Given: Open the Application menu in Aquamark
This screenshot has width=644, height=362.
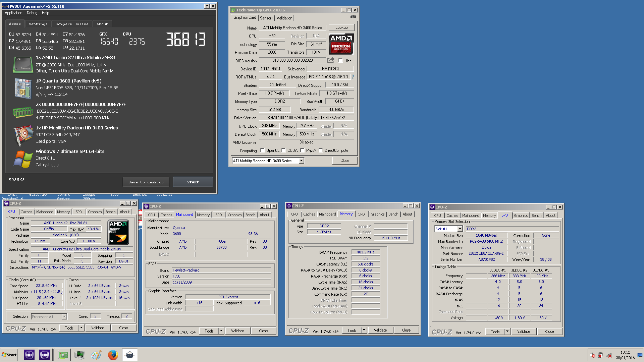Looking at the screenshot, I should tap(13, 13).
